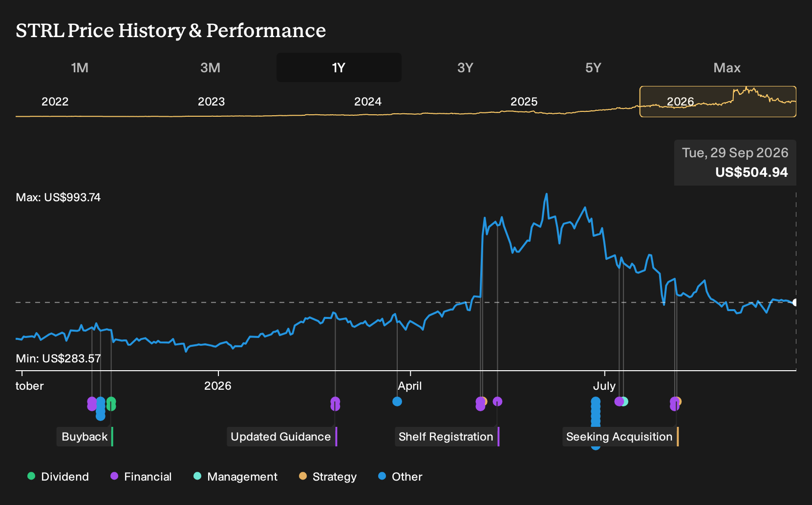The width and height of the screenshot is (812, 505).
Task: Click the 2026 axis label below chart
Action: coord(217,386)
